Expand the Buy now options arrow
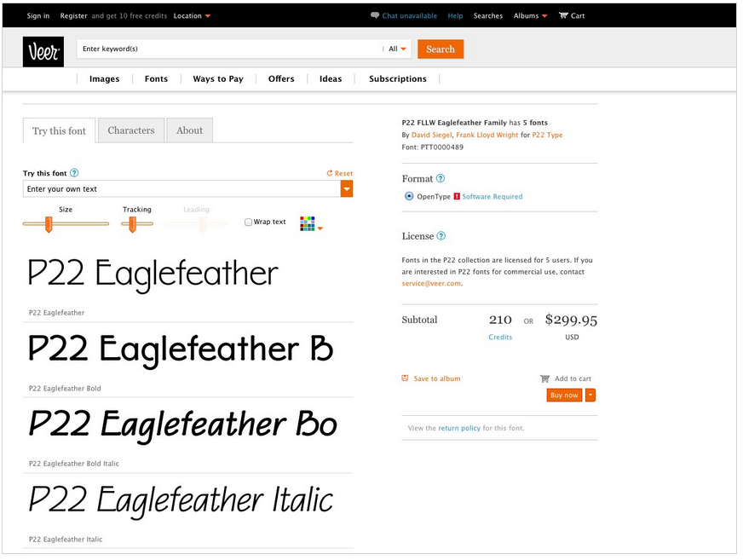Screen dimensions: 743x560 tap(590, 395)
